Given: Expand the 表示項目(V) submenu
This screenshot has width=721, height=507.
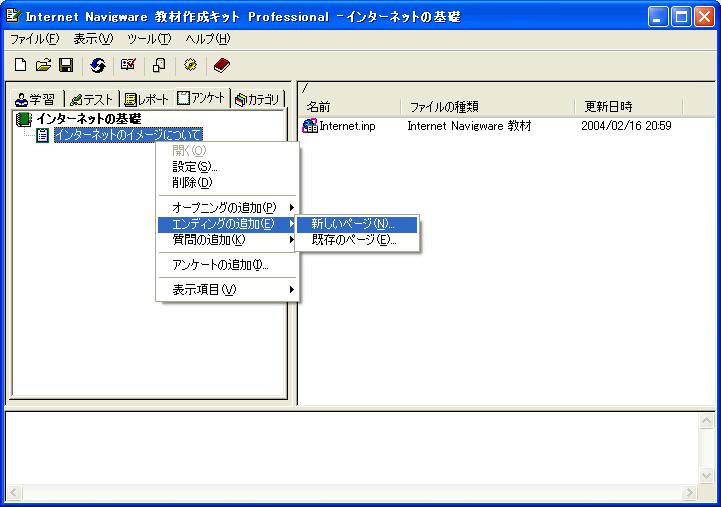Looking at the screenshot, I should [228, 290].
